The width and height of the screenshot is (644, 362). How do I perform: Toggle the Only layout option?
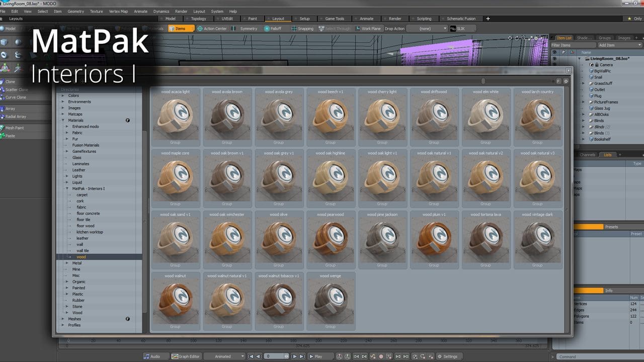pyautogui.click(x=634, y=19)
